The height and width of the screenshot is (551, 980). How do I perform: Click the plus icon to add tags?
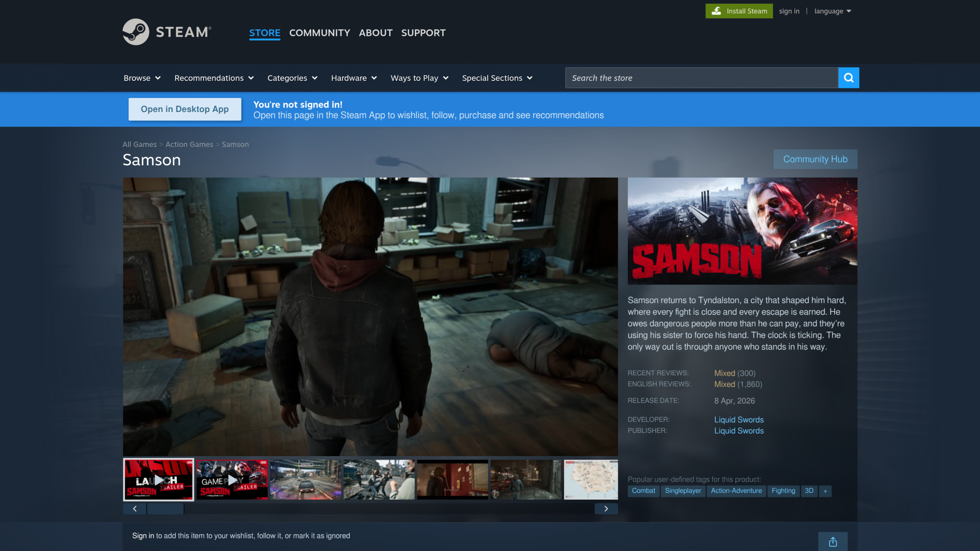825,491
